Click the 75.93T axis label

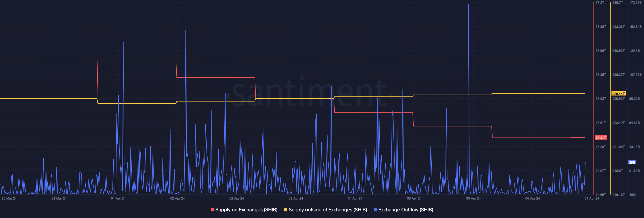[x=601, y=99]
